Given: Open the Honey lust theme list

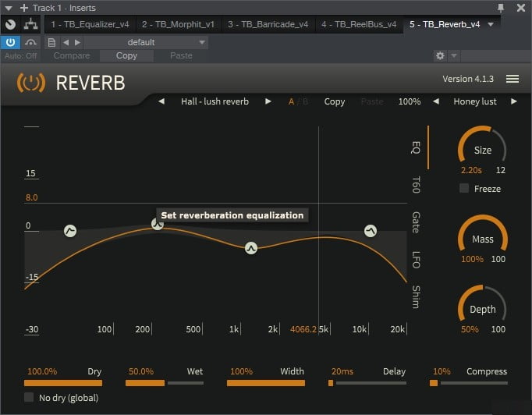Looking at the screenshot, I should click(474, 101).
